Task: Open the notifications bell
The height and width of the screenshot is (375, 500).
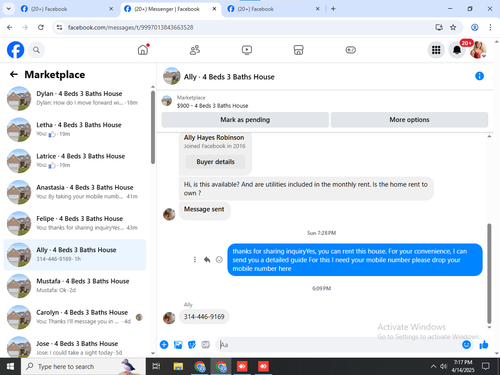Action: pos(457,50)
